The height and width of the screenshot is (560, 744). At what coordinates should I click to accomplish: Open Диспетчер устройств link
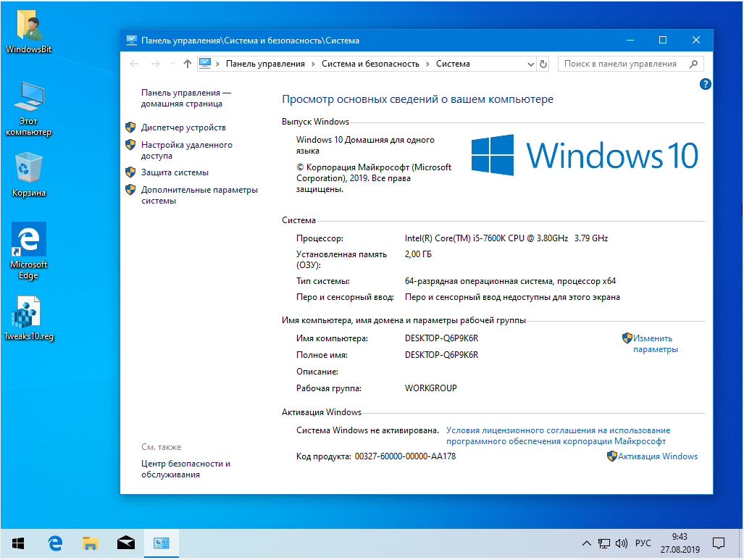[183, 128]
